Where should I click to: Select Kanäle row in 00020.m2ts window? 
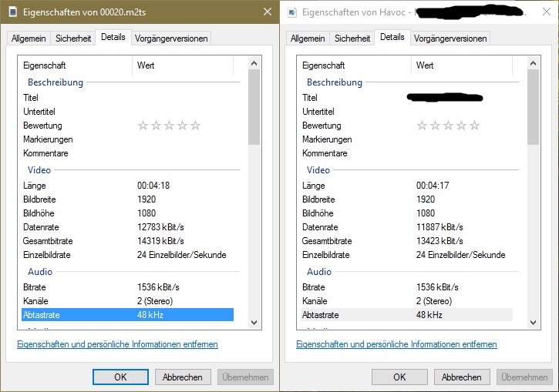point(127,301)
